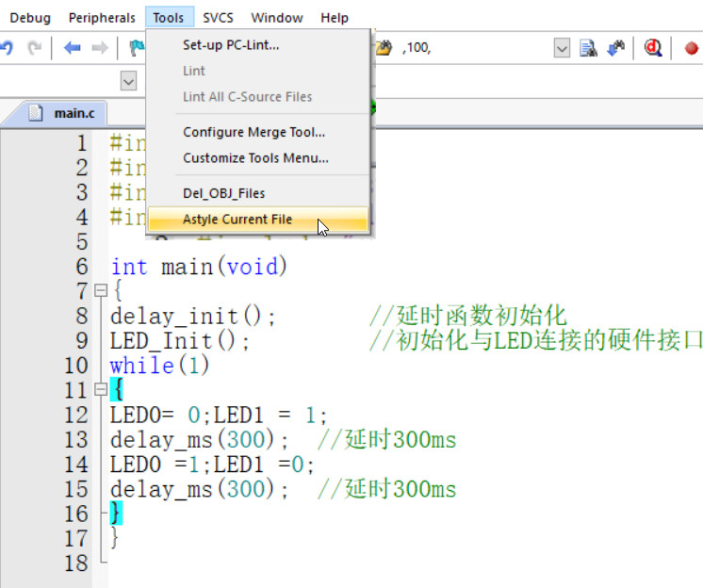Image resolution: width=703 pixels, height=588 pixels.
Task: Open the Window menu
Action: pyautogui.click(x=277, y=18)
